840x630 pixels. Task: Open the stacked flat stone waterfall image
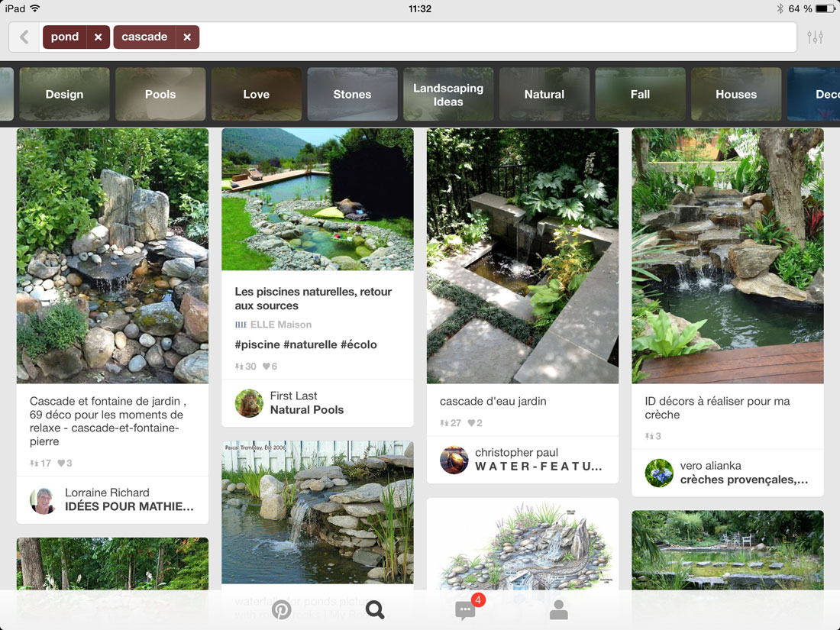318,512
